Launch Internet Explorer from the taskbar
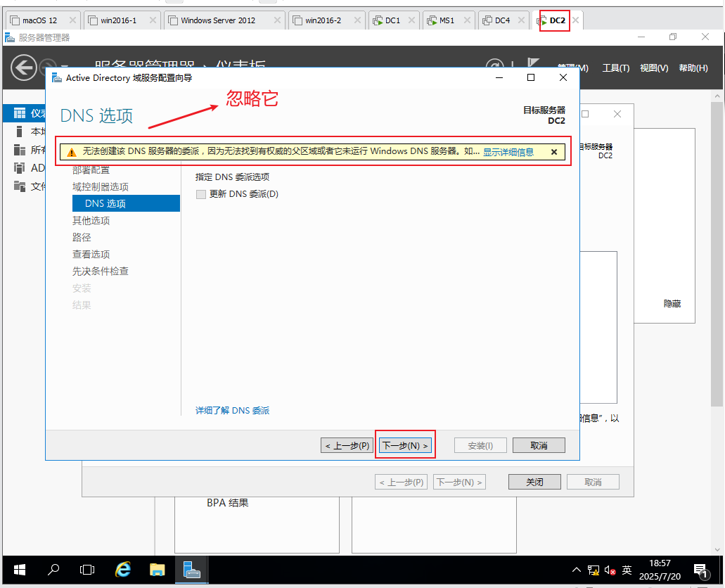Viewport: 725px width, 588px height. pyautogui.click(x=122, y=570)
